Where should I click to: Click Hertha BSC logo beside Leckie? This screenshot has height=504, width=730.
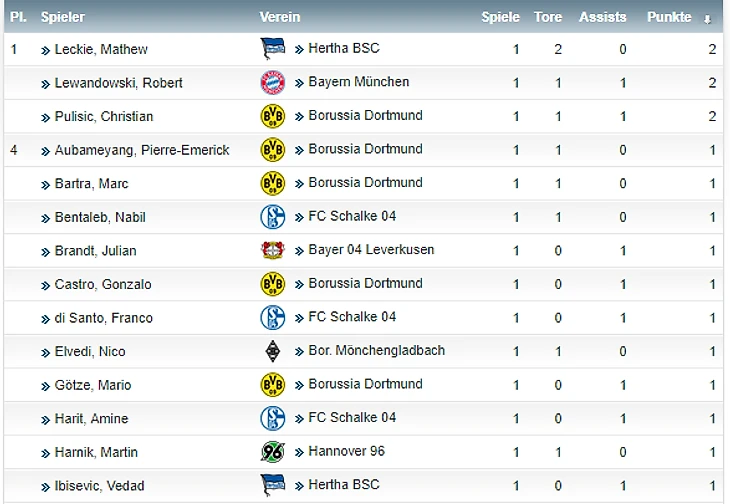point(272,48)
